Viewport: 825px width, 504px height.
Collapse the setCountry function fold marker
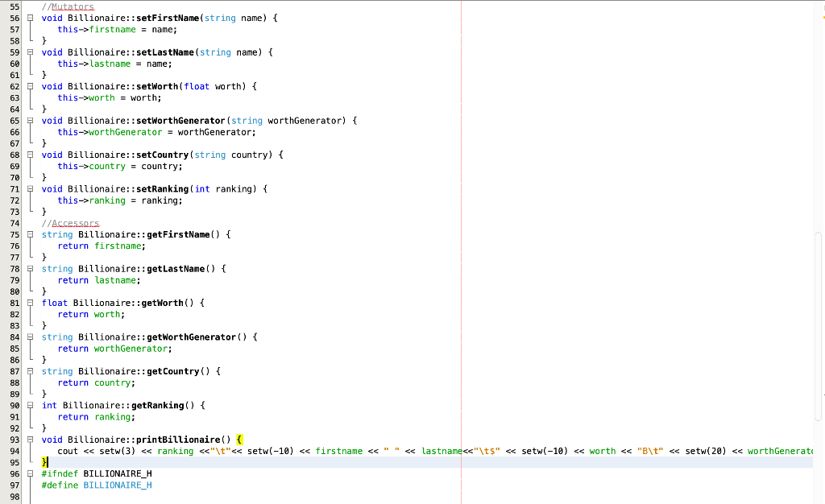[29, 155]
